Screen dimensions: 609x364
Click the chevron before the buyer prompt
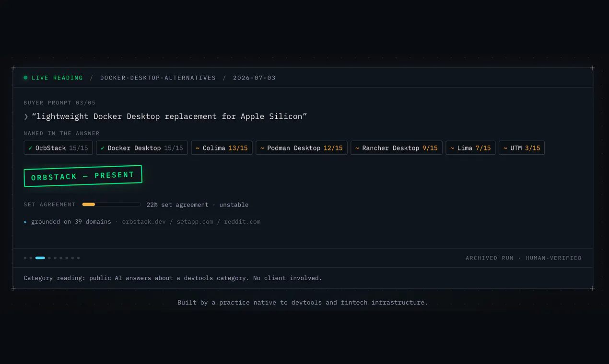pyautogui.click(x=26, y=116)
